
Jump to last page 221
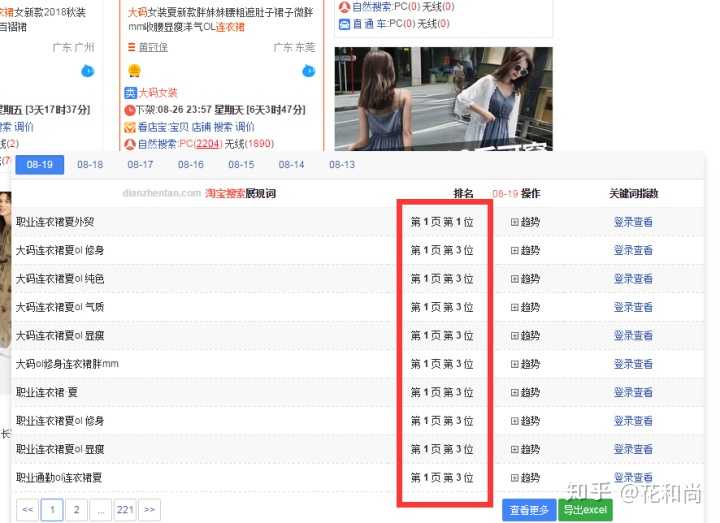[x=125, y=510]
